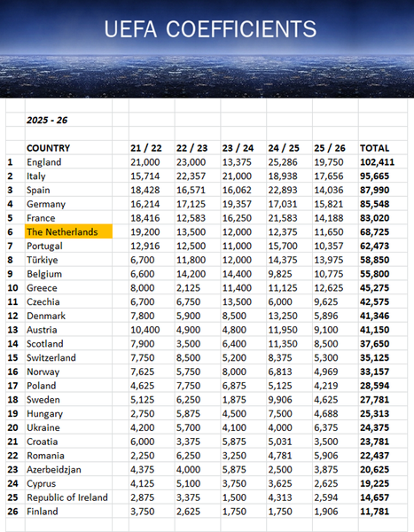
Task: Select the TOTAL column header
Action: click(x=375, y=148)
